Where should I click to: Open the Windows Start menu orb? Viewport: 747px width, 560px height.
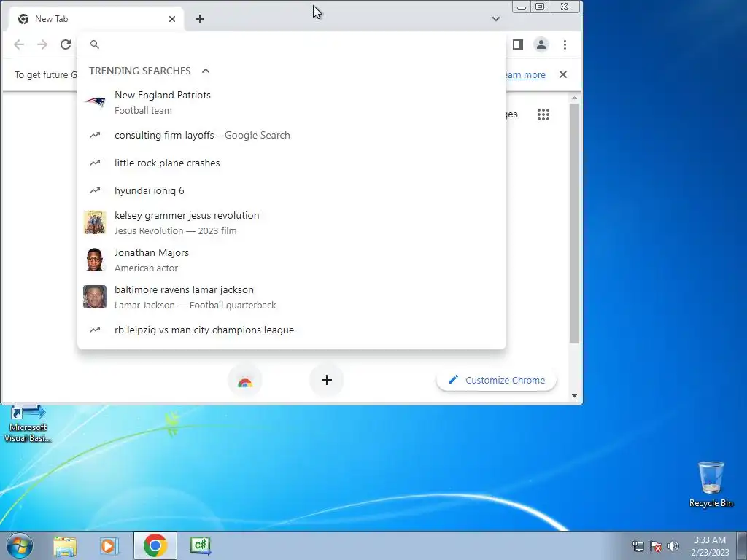pyautogui.click(x=20, y=545)
